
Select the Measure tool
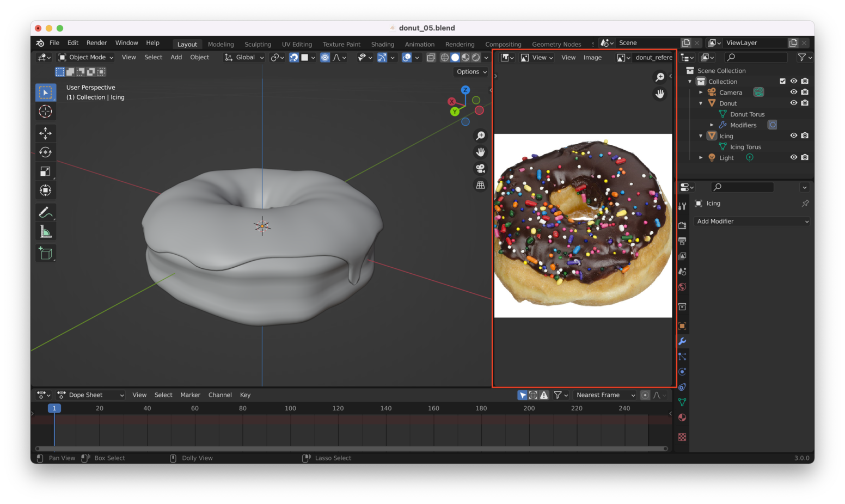click(x=46, y=232)
